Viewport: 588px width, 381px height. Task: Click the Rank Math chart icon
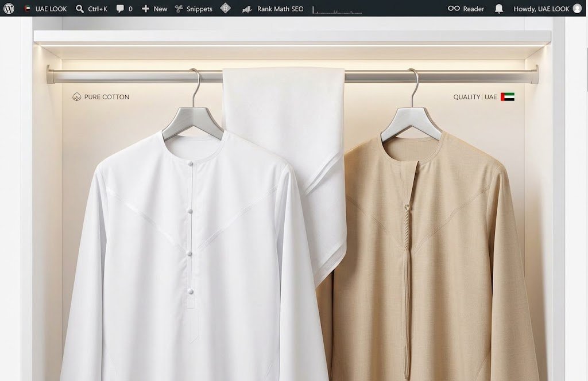pyautogui.click(x=247, y=9)
